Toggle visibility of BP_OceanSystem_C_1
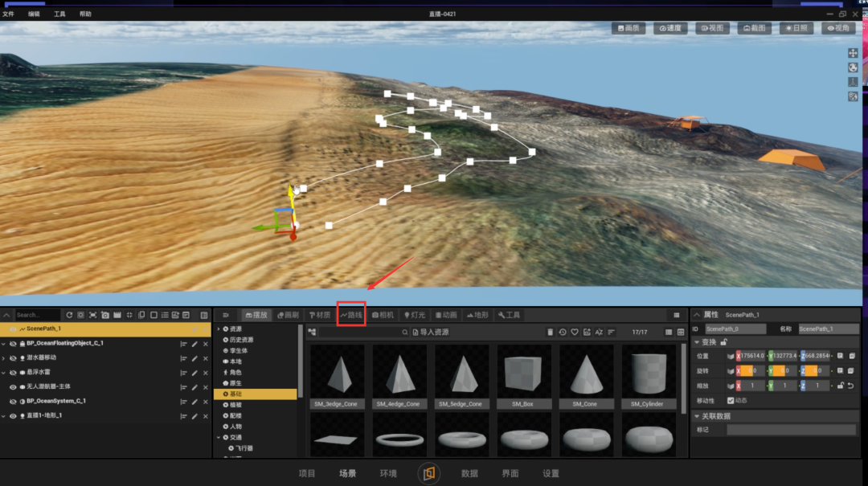 pyautogui.click(x=14, y=402)
